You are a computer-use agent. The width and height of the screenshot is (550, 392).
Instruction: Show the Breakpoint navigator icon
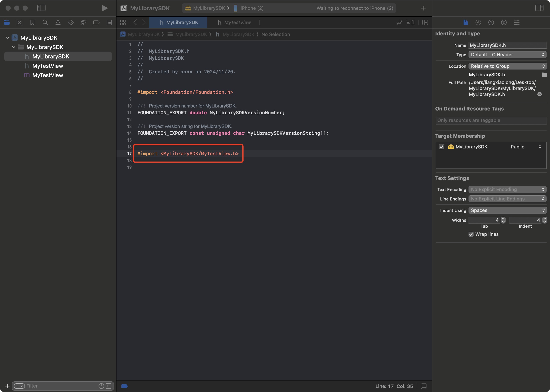pyautogui.click(x=96, y=22)
